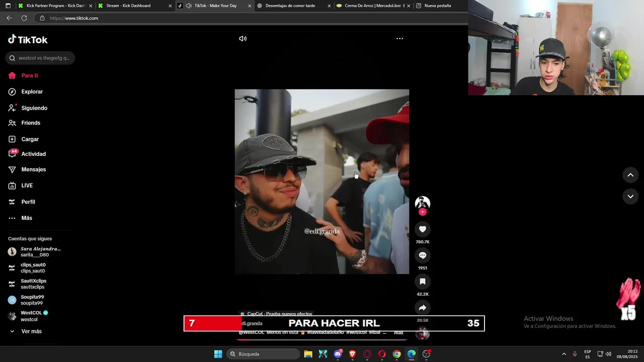Go to previous video with up chevron
The height and width of the screenshot is (362, 644).
(x=630, y=175)
